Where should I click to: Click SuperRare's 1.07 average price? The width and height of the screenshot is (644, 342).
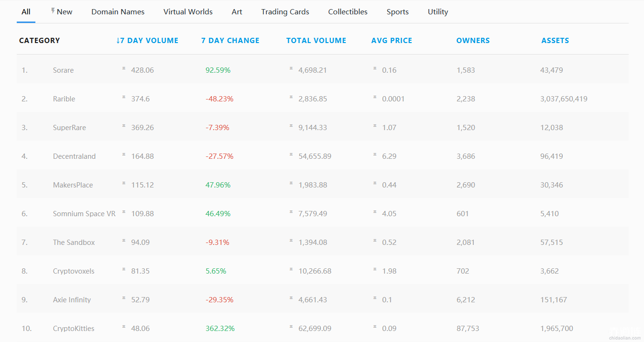(389, 128)
